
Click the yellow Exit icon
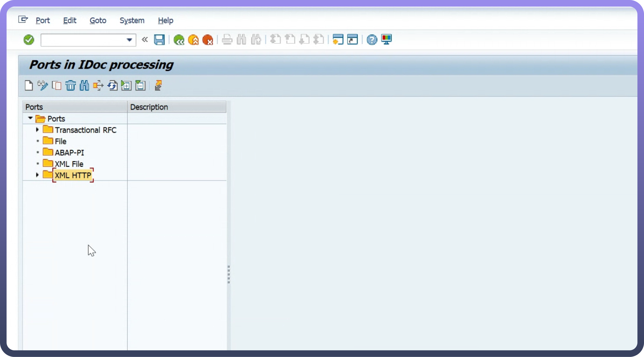(193, 40)
